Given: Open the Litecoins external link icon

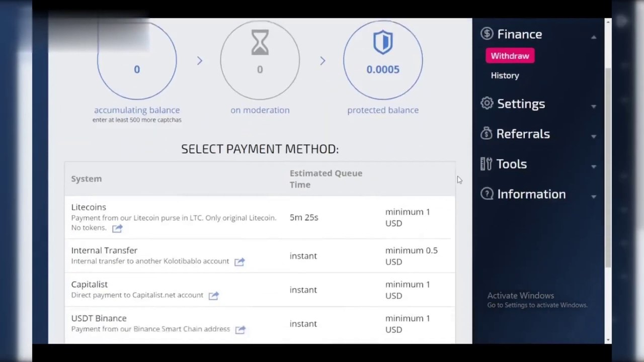Looking at the screenshot, I should click(117, 228).
